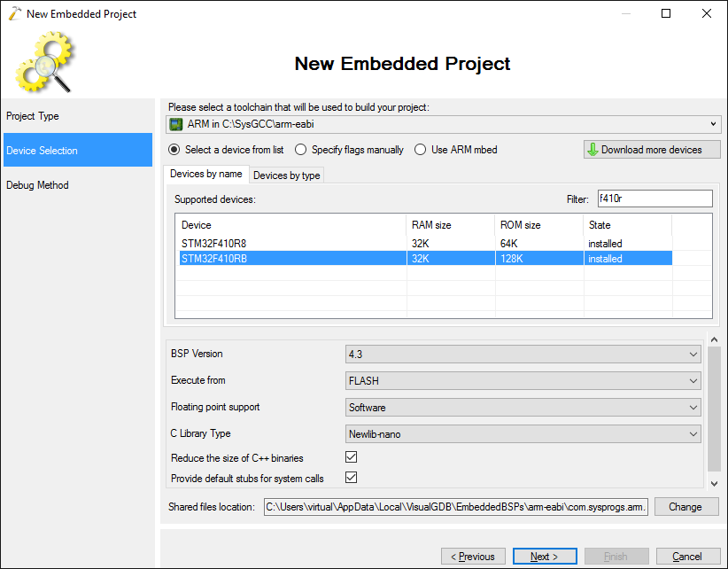728x569 pixels.
Task: Sort by the RAM size column header
Action: [451, 225]
